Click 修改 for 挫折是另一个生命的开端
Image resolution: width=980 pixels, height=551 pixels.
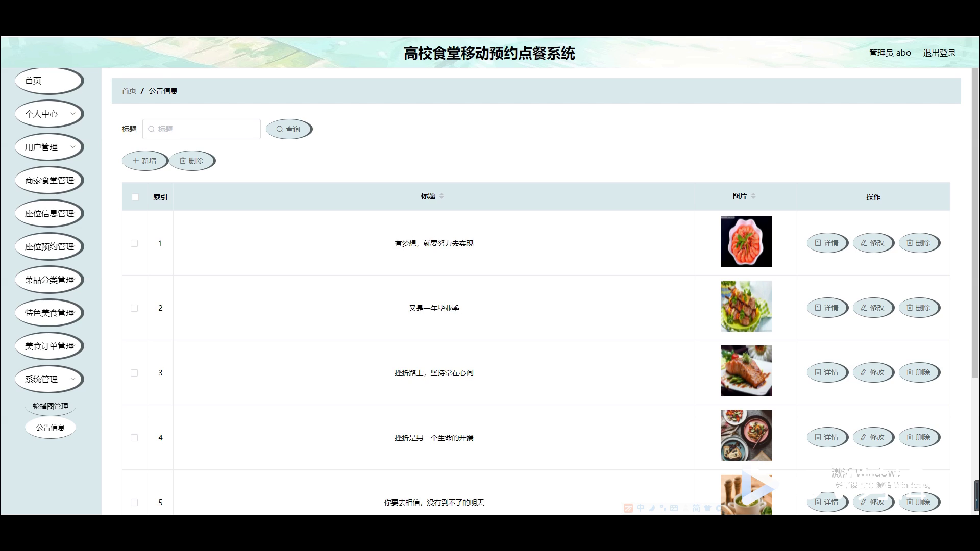(x=873, y=437)
